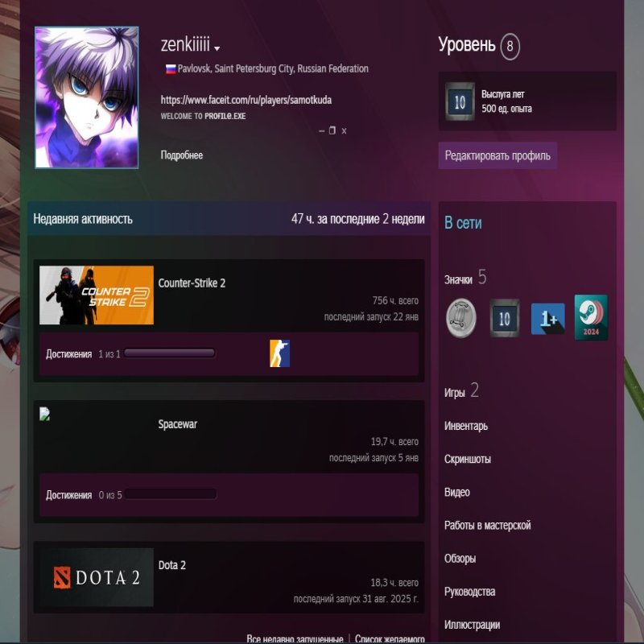Click the profile avatar image
Screen dimensions: 644x644
tap(86, 97)
